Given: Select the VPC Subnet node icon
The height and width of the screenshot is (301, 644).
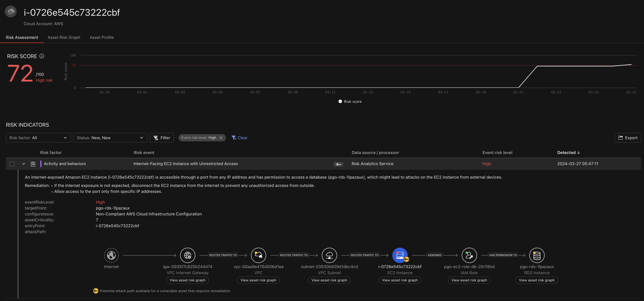Looking at the screenshot, I should coord(329,255).
